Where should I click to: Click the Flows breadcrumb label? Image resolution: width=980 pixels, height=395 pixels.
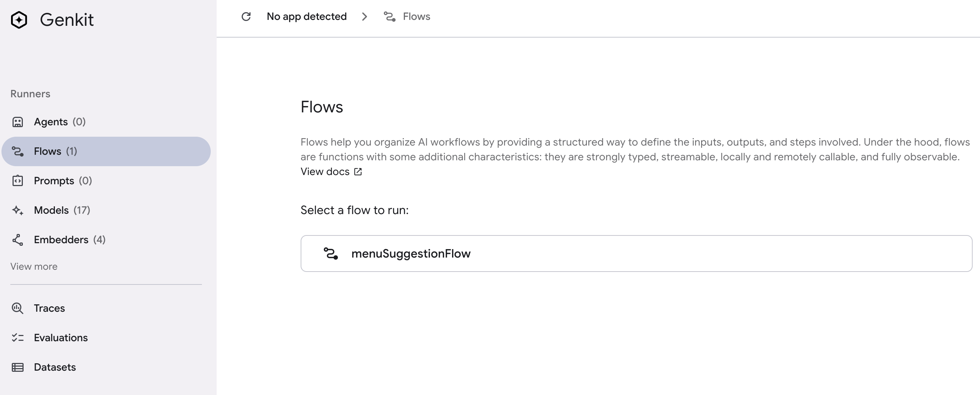coord(417,17)
